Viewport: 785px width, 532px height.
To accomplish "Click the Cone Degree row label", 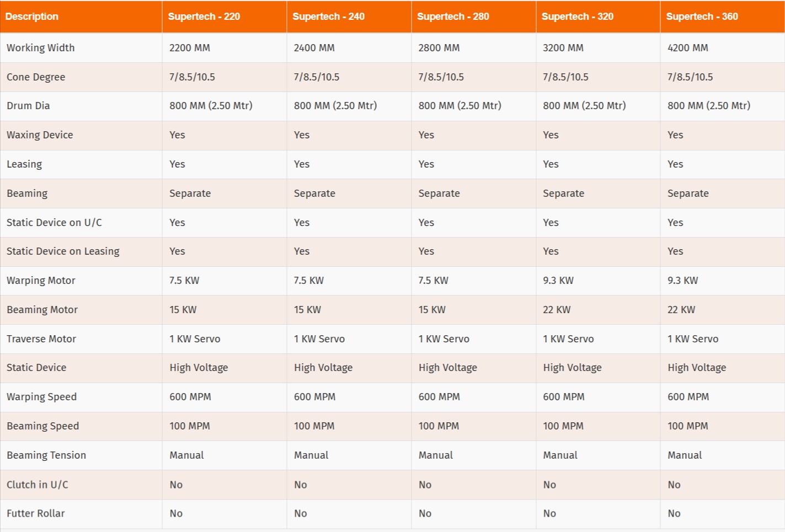I will [x=36, y=77].
